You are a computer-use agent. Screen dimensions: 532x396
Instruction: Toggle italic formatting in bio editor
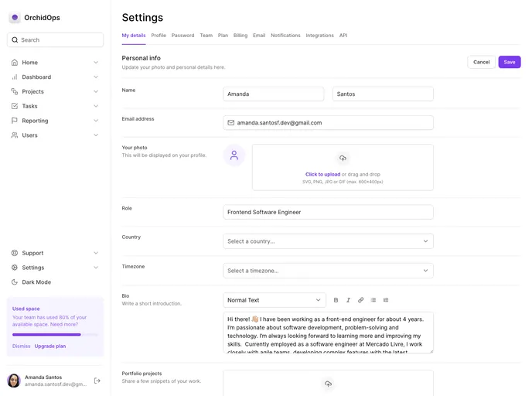[x=348, y=300]
